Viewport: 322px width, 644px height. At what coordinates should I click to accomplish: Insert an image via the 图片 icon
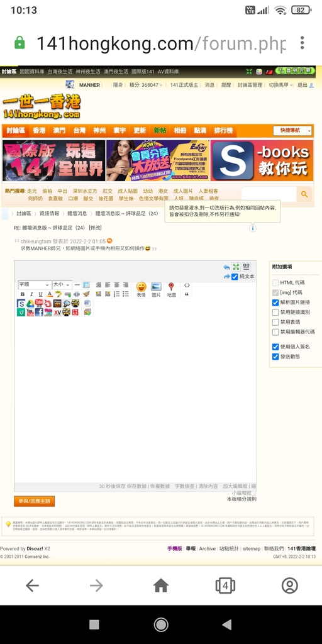pos(156,289)
